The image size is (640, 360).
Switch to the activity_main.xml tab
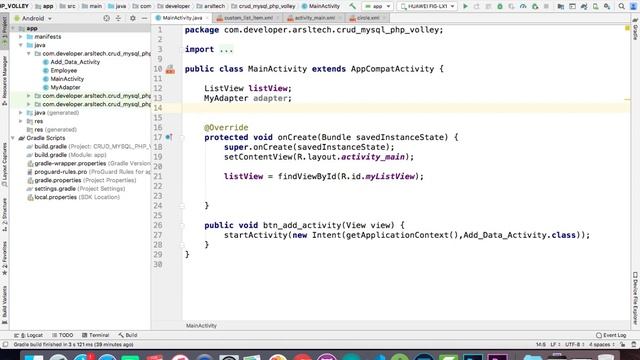(x=314, y=18)
